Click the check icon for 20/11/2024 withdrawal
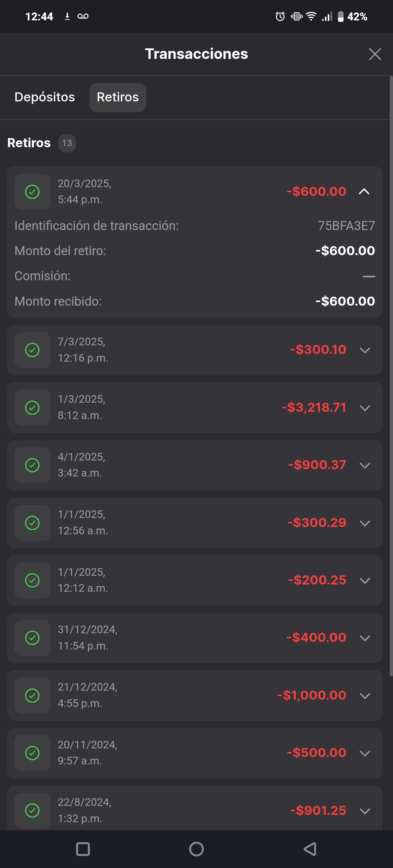 32,753
